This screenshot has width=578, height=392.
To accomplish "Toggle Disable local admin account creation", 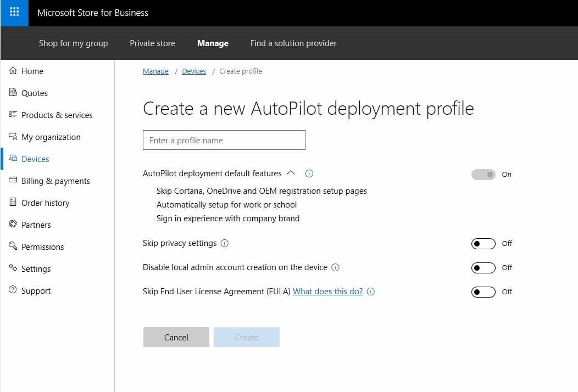I will tap(483, 267).
